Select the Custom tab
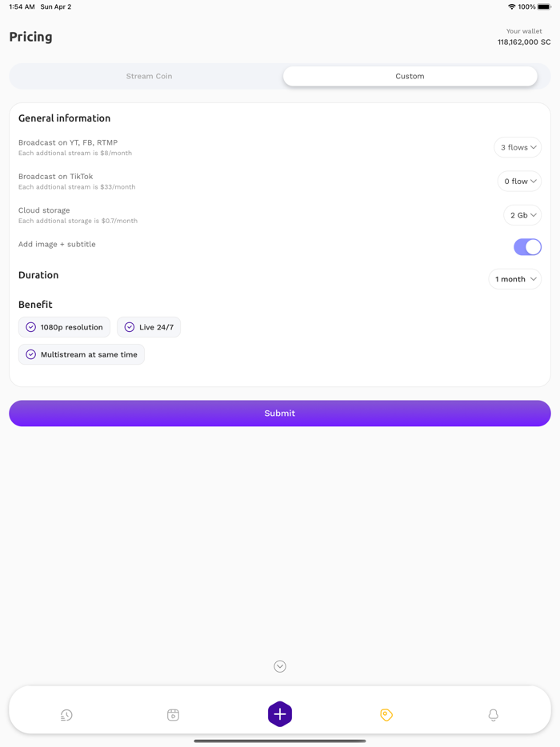Viewport: 560px width, 747px height. click(x=410, y=76)
